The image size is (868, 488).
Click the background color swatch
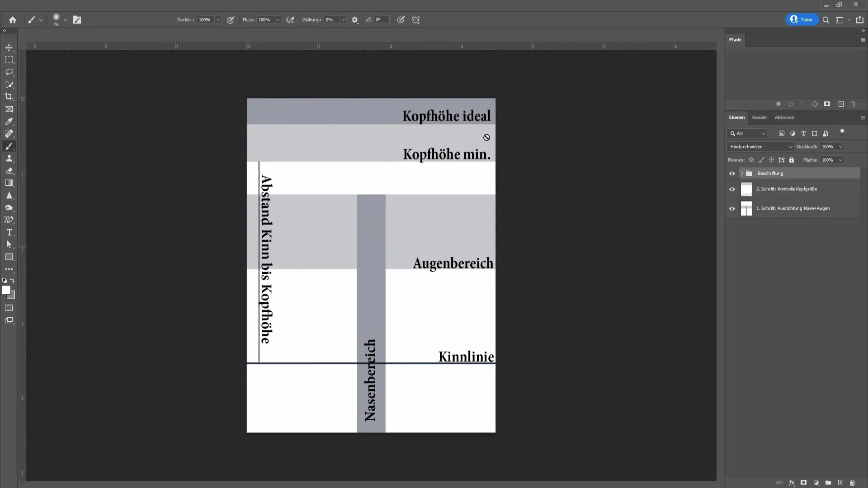[13, 296]
